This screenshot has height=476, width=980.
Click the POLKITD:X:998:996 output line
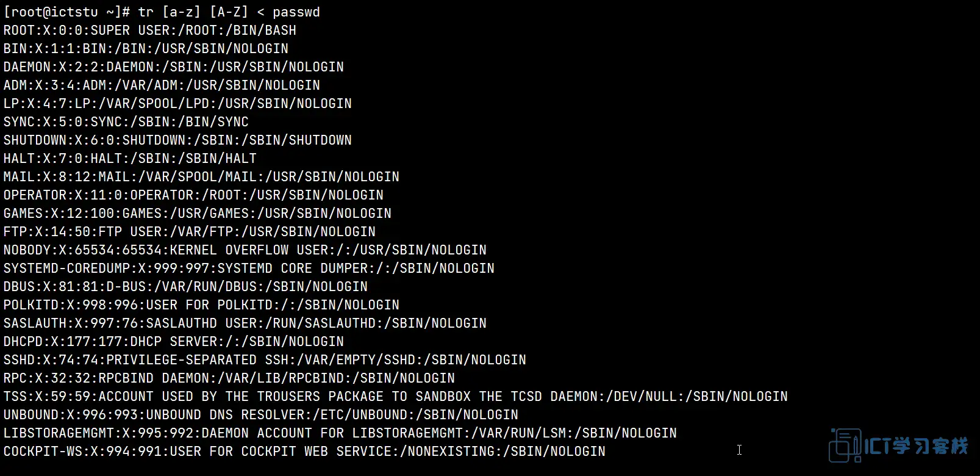pos(201,305)
